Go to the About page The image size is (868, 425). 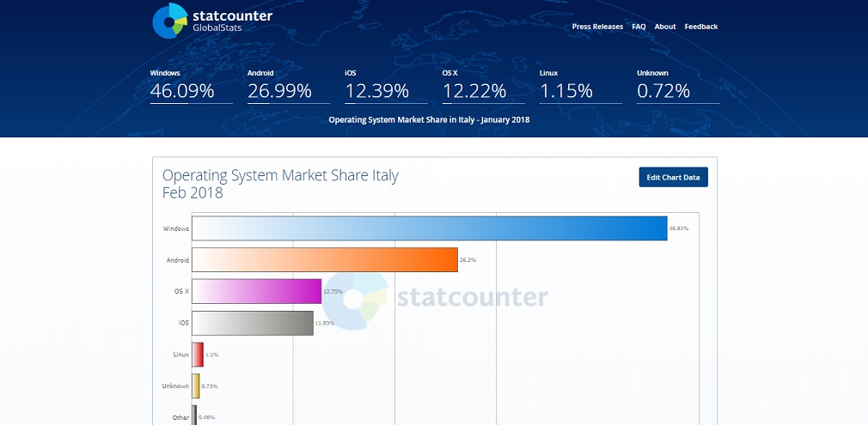click(x=665, y=27)
